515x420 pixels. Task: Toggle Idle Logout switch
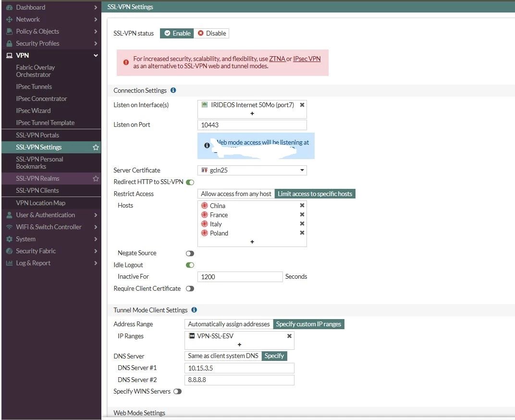[190, 265]
